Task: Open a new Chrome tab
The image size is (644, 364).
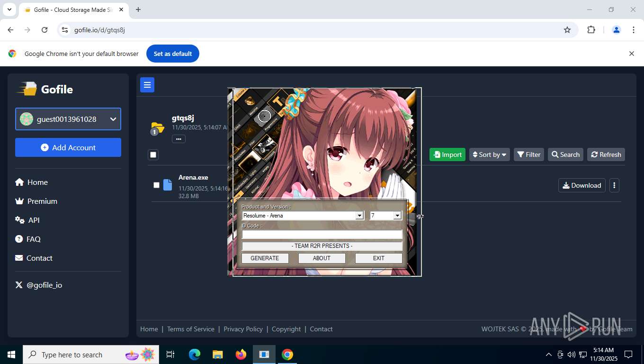Action: coord(138,9)
